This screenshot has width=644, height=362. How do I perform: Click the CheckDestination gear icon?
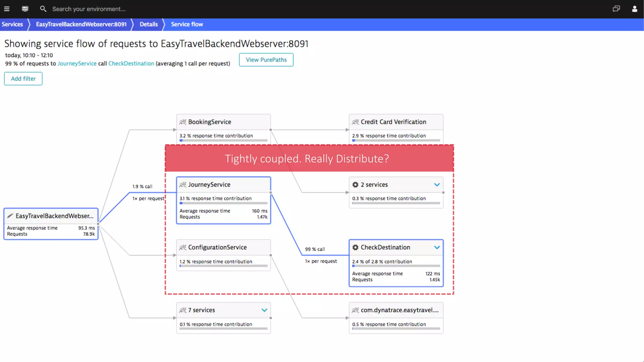[x=355, y=247]
